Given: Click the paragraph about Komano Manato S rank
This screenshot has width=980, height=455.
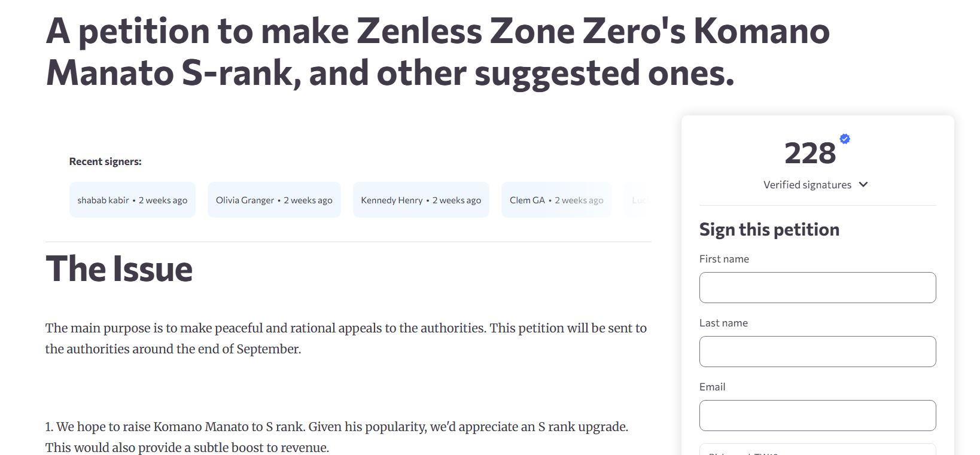Looking at the screenshot, I should [337, 437].
